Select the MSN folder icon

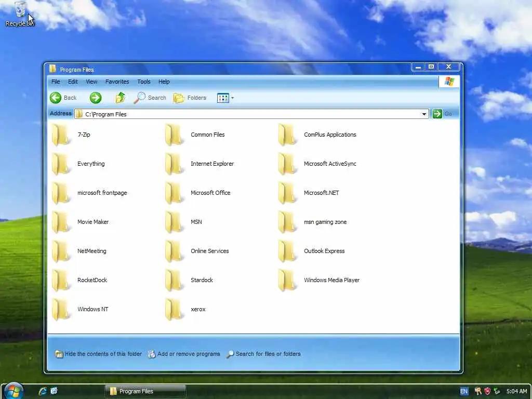pos(175,222)
